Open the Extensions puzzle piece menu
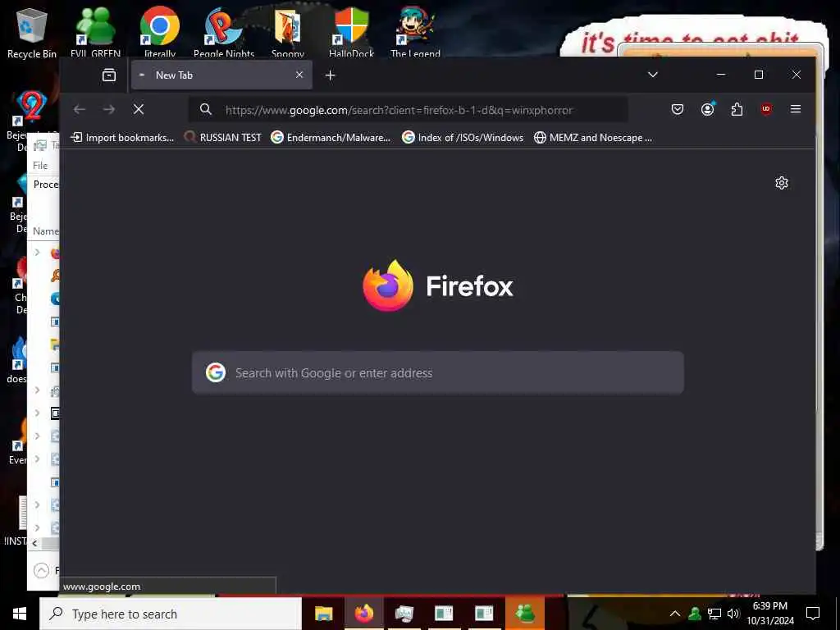 [737, 109]
